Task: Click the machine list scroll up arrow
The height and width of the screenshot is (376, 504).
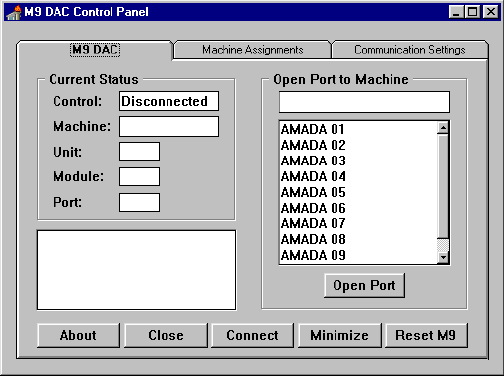Action: (443, 128)
